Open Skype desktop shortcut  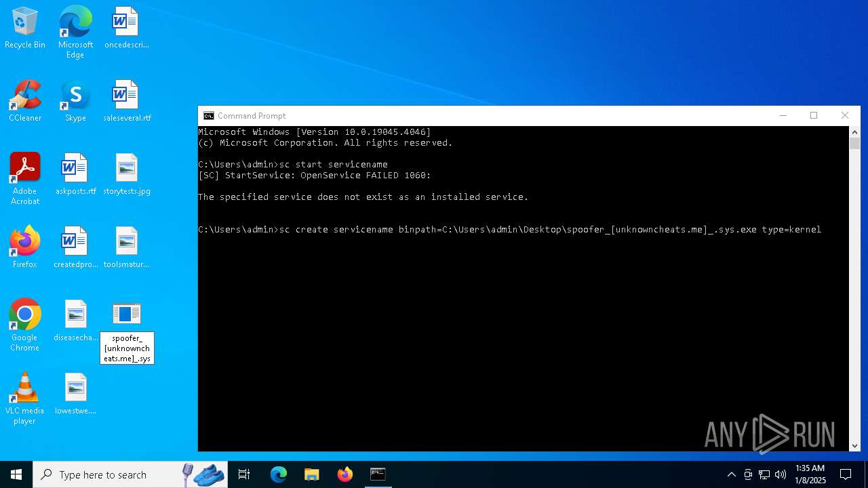click(75, 102)
